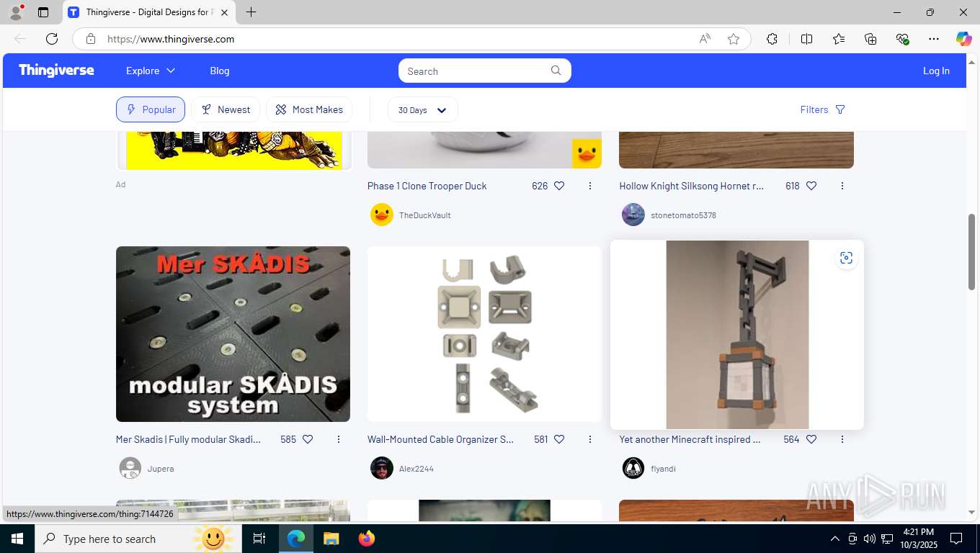Open Yet another Minecraft inspired title
The width and height of the screenshot is (980, 553).
690,439
